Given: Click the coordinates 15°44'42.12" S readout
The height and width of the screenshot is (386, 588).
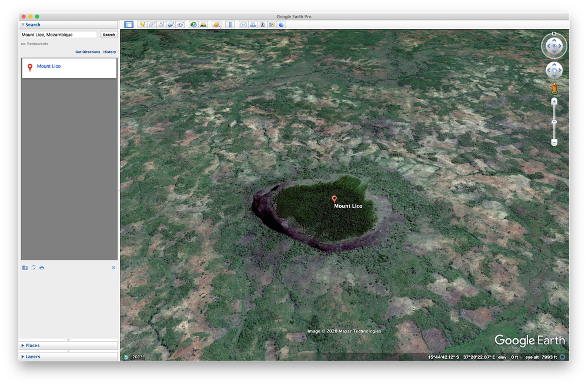Looking at the screenshot, I should pos(443,357).
